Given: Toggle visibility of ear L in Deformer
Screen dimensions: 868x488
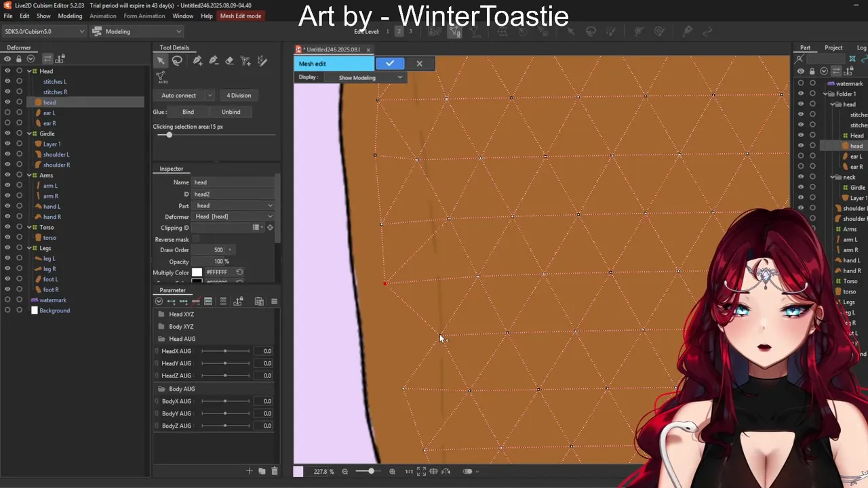Looking at the screenshot, I should tap(7, 113).
